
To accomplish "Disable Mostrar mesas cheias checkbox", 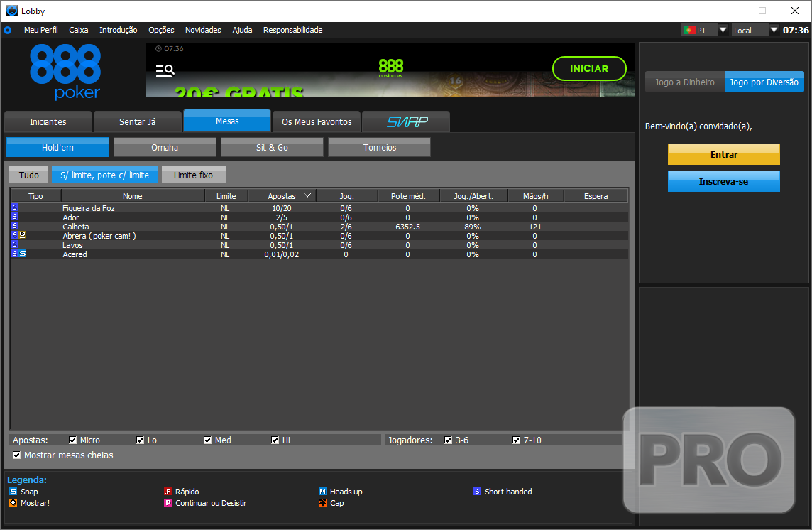I will [17, 455].
